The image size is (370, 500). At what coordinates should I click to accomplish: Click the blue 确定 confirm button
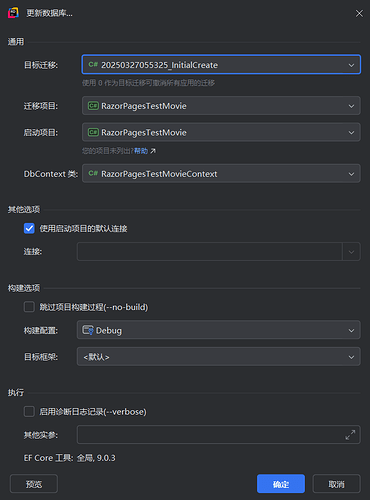coord(281,484)
